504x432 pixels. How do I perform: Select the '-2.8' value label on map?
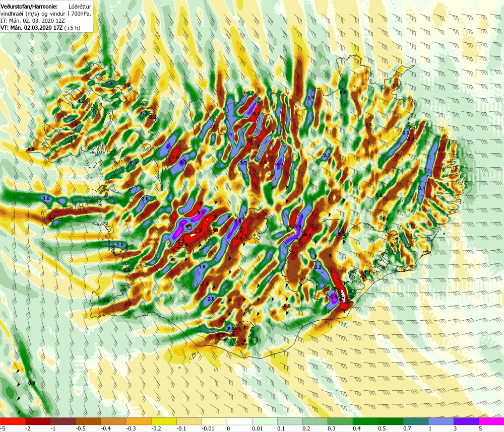(263, 163)
